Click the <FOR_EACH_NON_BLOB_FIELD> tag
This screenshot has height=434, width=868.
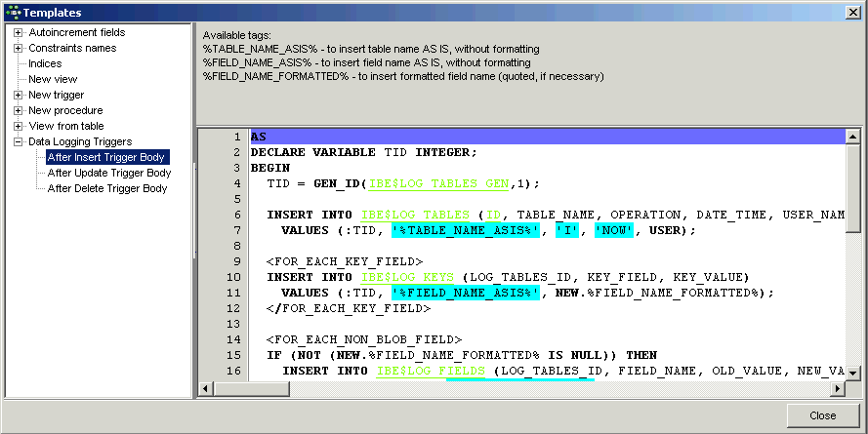click(363, 339)
